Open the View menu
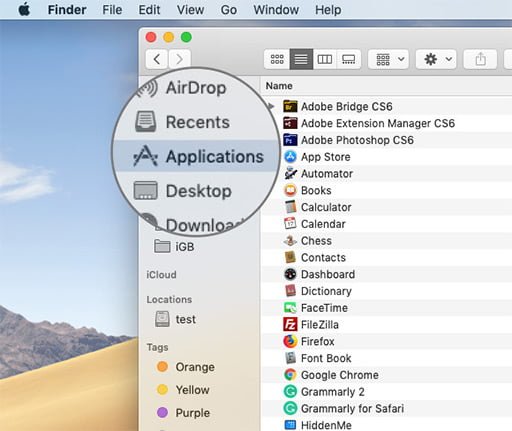The width and height of the screenshot is (512, 431). point(190,10)
